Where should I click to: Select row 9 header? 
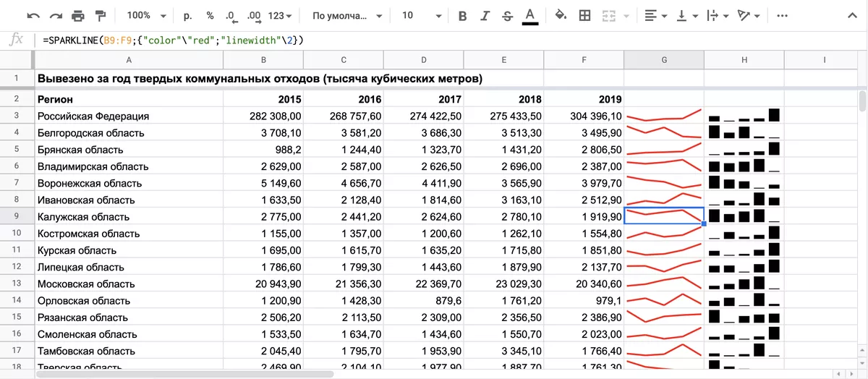[17, 216]
